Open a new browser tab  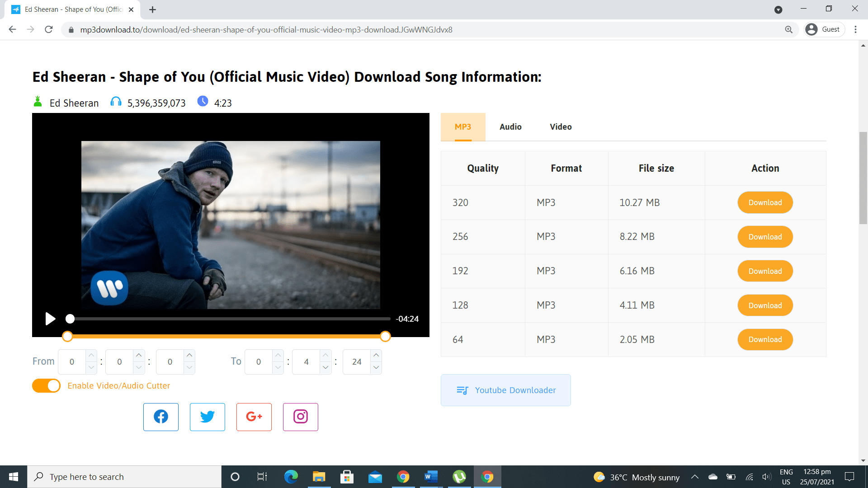(x=153, y=9)
